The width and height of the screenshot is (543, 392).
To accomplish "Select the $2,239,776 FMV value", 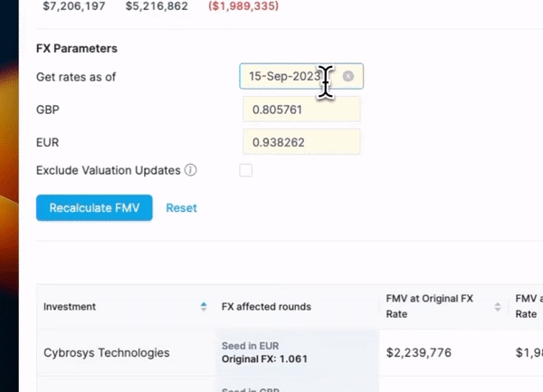I will [x=419, y=353].
